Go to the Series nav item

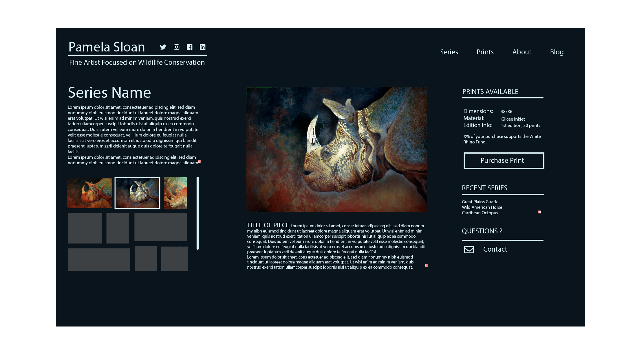449,52
